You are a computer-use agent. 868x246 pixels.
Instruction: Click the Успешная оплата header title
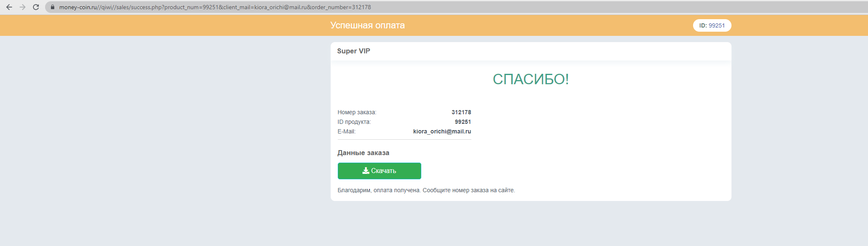point(367,25)
